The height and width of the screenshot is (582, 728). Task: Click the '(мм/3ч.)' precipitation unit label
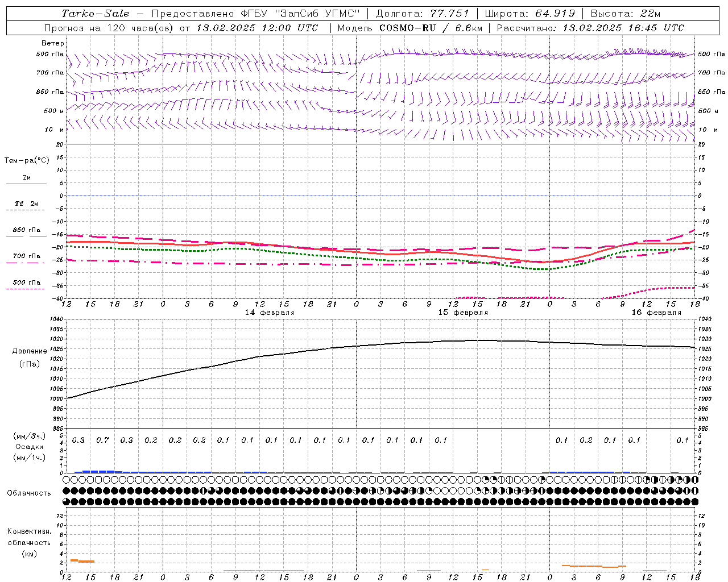(x=30, y=436)
